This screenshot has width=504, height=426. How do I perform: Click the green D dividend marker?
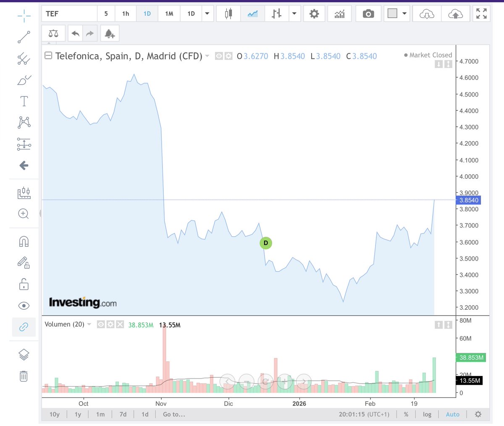pyautogui.click(x=265, y=243)
